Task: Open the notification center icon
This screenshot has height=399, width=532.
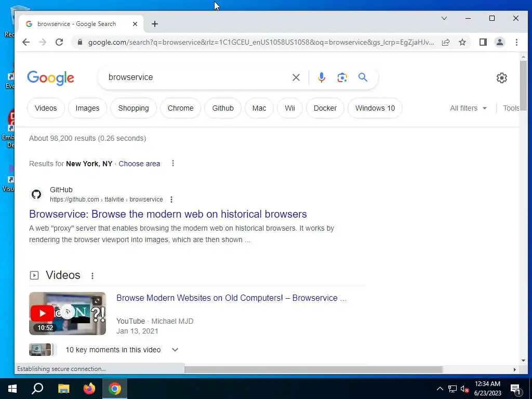Action: (515, 389)
